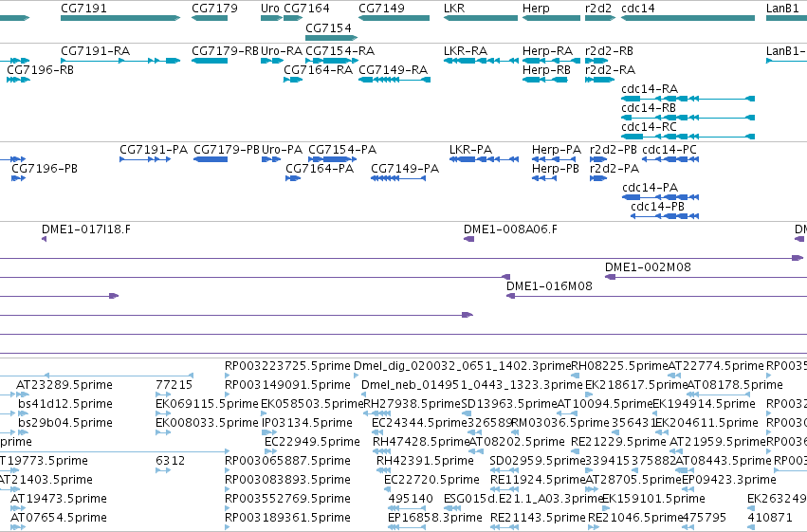Viewport: 807px width, 532px height.
Task: Select the CG7154 gene bar
Action: tap(331, 38)
